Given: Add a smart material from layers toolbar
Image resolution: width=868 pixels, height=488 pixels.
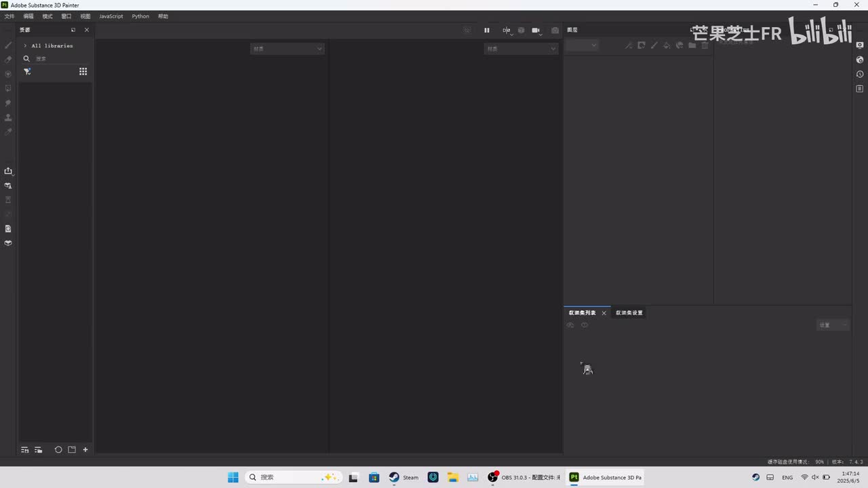Looking at the screenshot, I should [679, 45].
